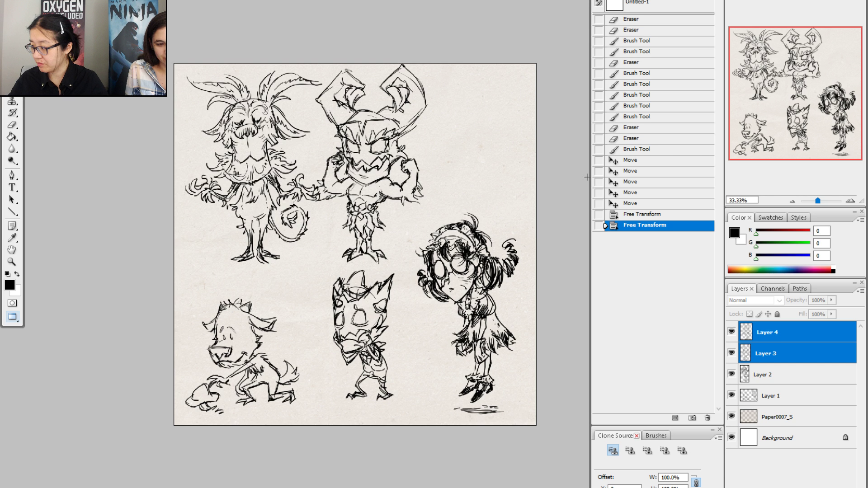Click the foreground color swatch in Color panel
The image size is (868, 488).
(734, 233)
